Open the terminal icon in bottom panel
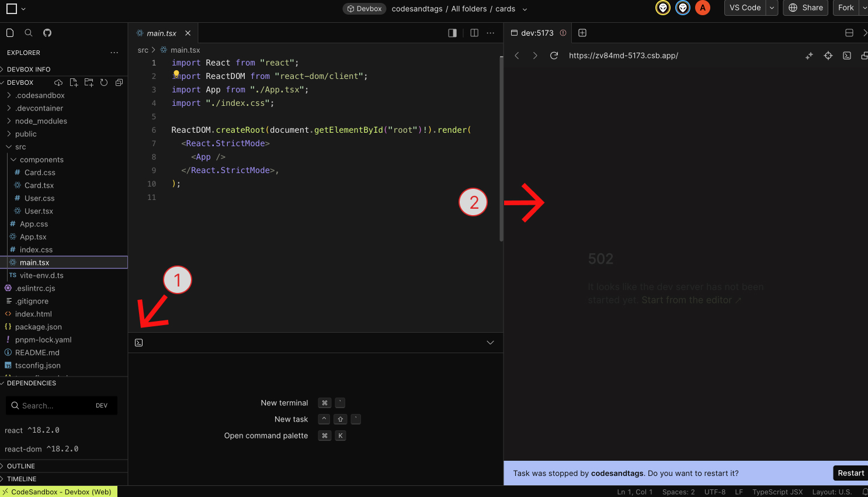 139,343
